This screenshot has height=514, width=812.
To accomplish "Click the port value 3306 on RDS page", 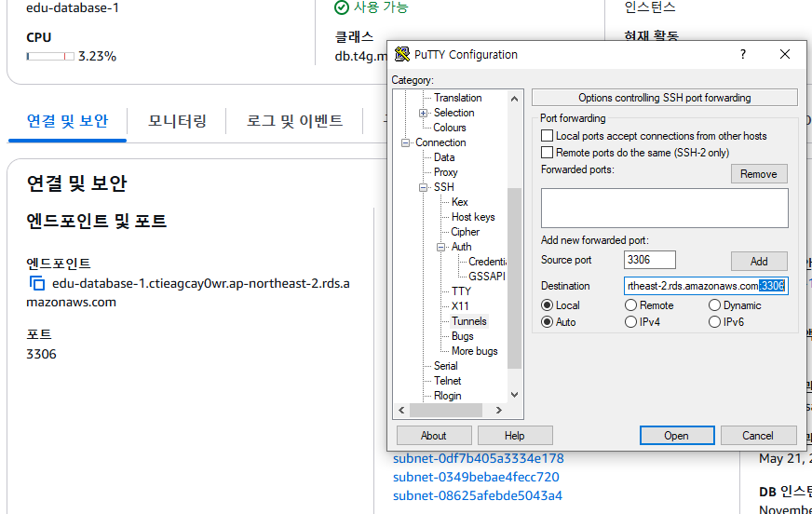I will pyautogui.click(x=41, y=354).
